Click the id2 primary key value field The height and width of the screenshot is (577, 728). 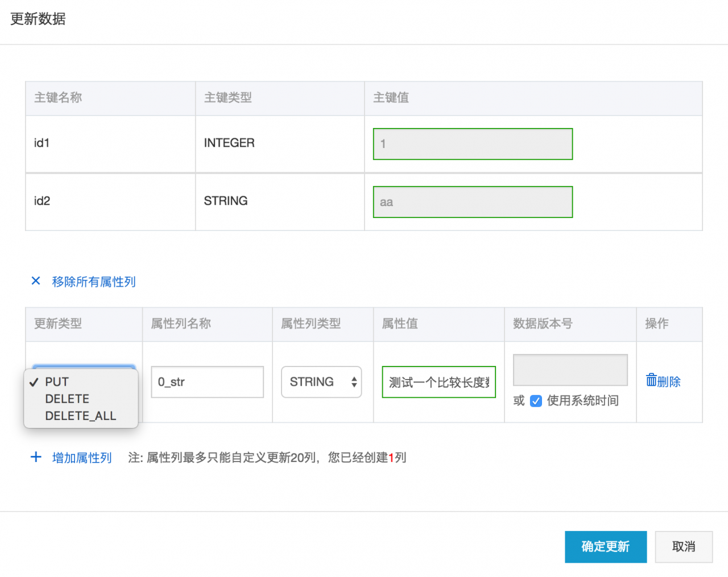point(473,202)
